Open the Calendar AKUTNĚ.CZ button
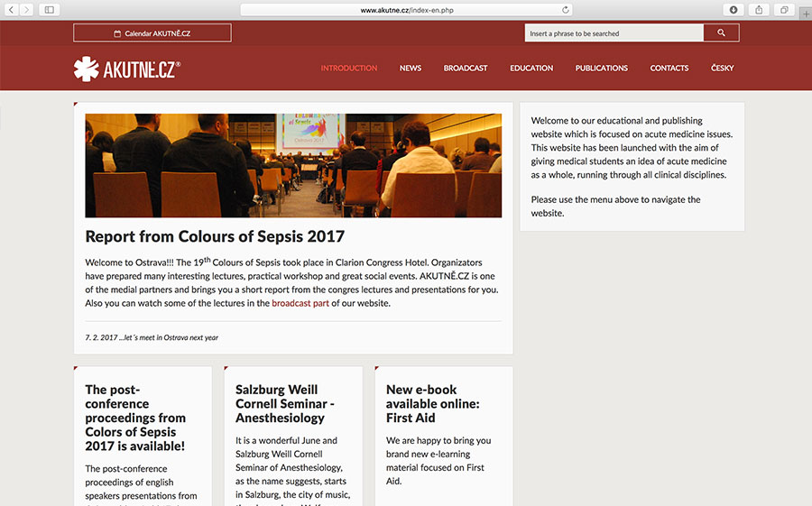812x506 pixels. tap(152, 32)
